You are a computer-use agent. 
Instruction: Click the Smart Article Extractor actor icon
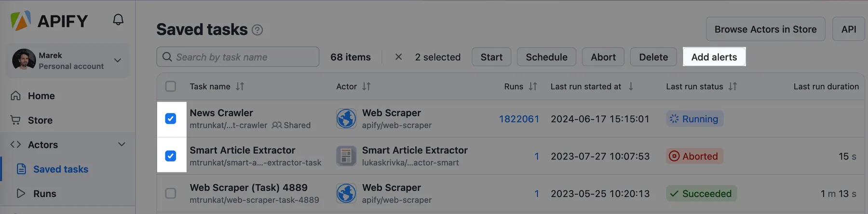pos(346,156)
